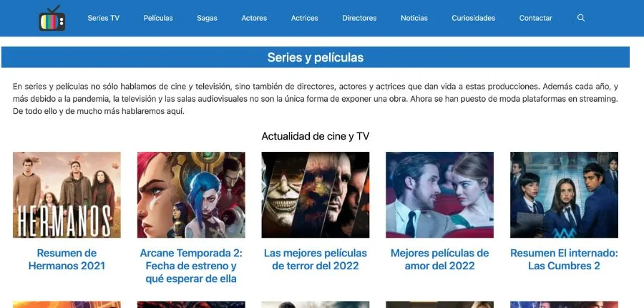This screenshot has height=308, width=644.
Task: Open Arcane Temporada 2 article link
Action: point(191,266)
